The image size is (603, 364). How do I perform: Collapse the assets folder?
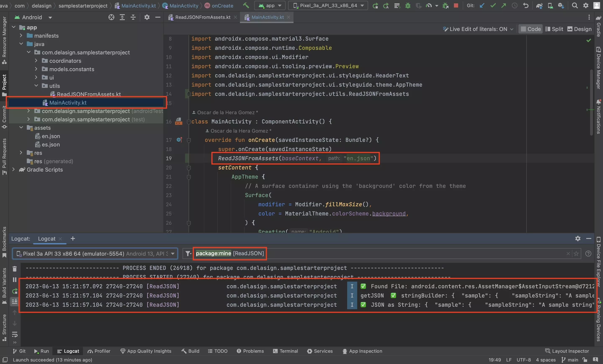21,128
